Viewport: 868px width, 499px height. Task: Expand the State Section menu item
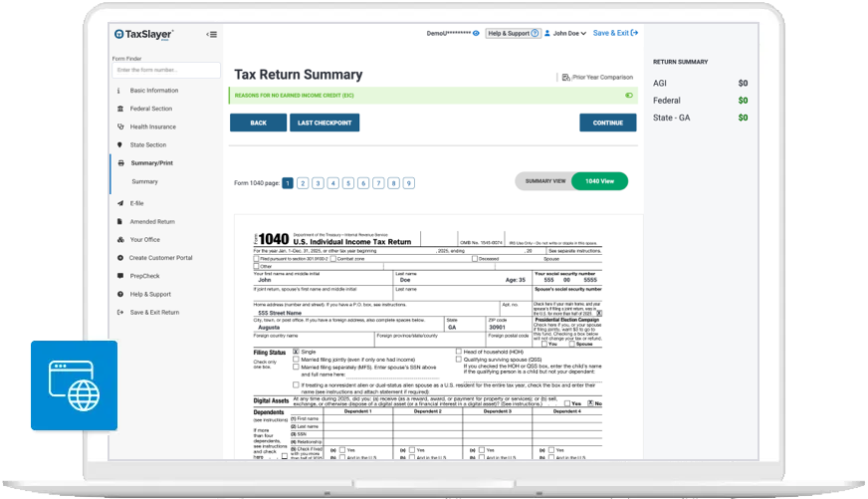coord(147,144)
